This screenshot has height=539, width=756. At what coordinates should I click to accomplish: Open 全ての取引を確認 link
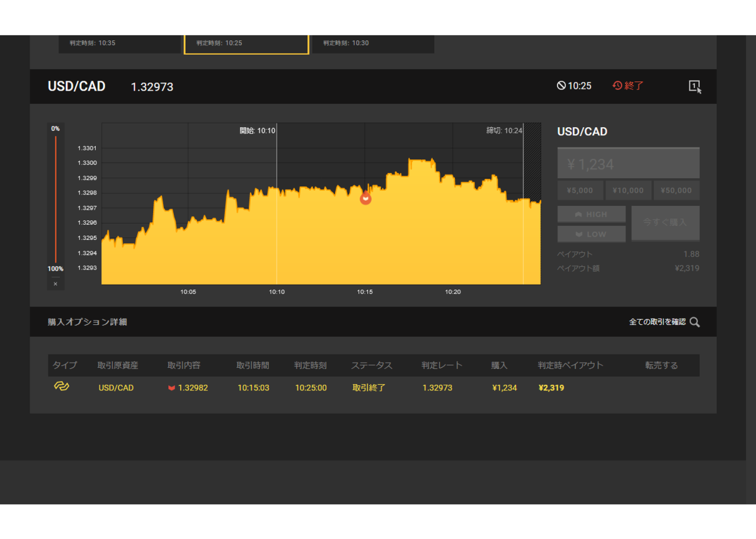(x=657, y=322)
